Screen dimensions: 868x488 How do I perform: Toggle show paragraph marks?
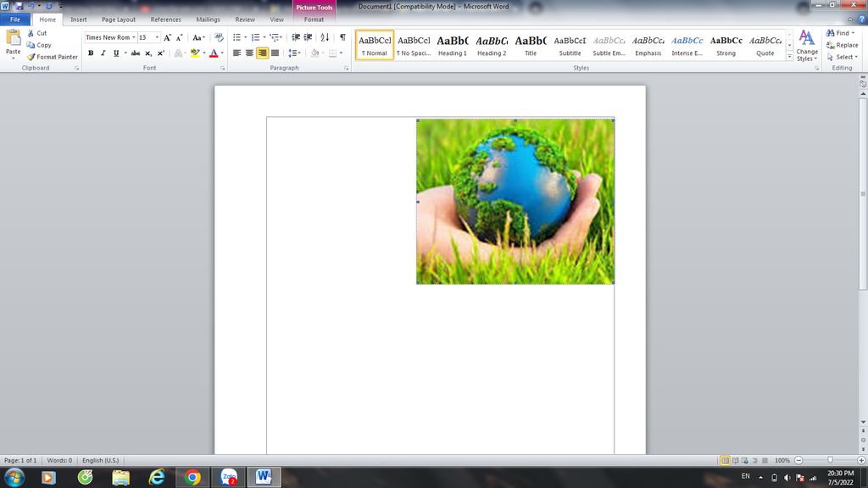pyautogui.click(x=342, y=37)
